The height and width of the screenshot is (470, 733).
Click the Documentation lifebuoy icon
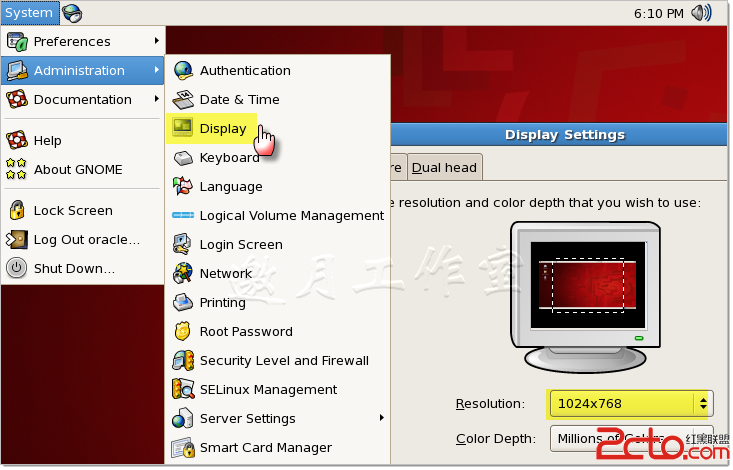click(17, 100)
